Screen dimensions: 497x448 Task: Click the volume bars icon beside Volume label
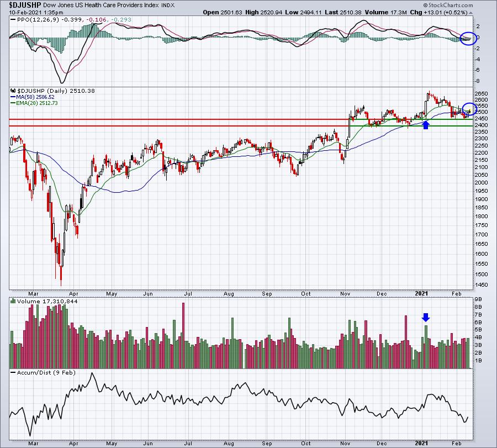coord(13,301)
